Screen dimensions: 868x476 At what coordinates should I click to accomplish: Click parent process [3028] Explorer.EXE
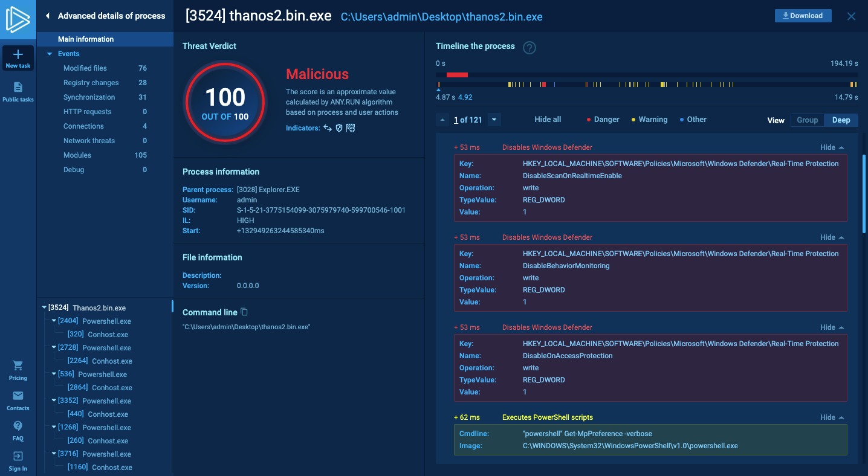click(268, 190)
